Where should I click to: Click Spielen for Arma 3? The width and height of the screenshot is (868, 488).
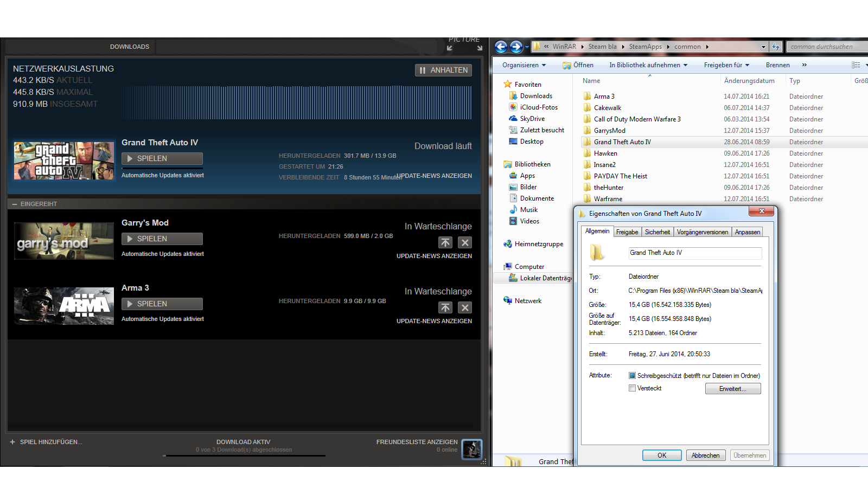coord(162,304)
